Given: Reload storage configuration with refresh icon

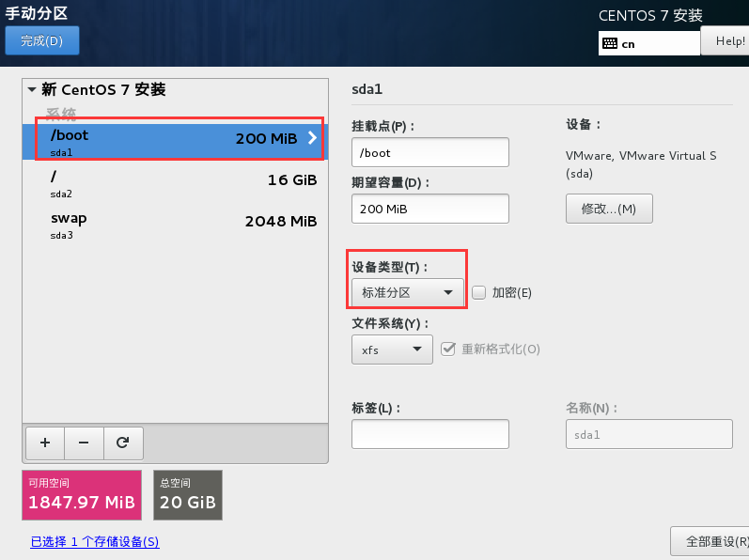Looking at the screenshot, I should [x=123, y=443].
